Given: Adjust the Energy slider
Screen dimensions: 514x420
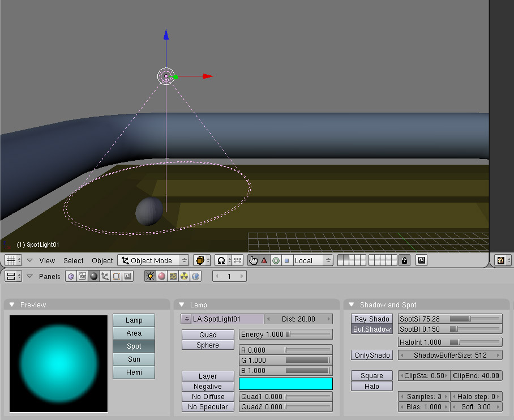Looking at the screenshot, I should tap(286, 335).
